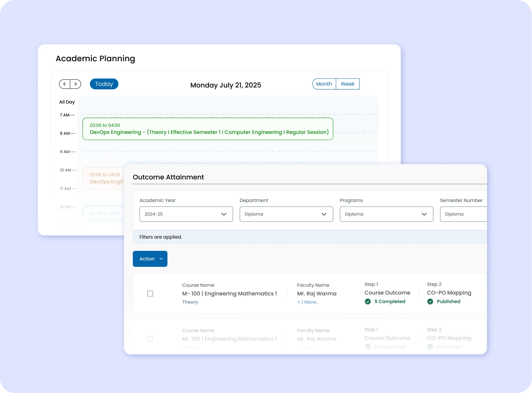Select the orange 03:00 to 04:00 event
The width and height of the screenshot is (532, 393).
104,178
